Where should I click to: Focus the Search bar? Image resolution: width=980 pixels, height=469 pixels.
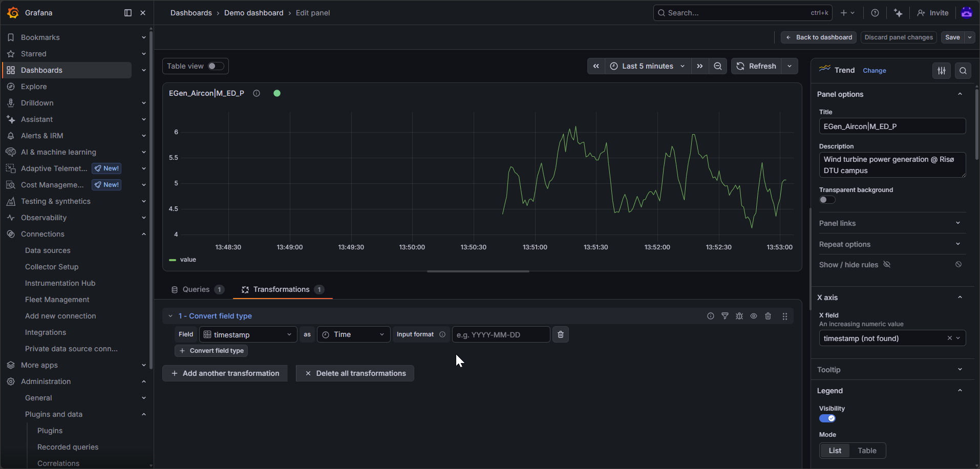click(x=742, y=13)
